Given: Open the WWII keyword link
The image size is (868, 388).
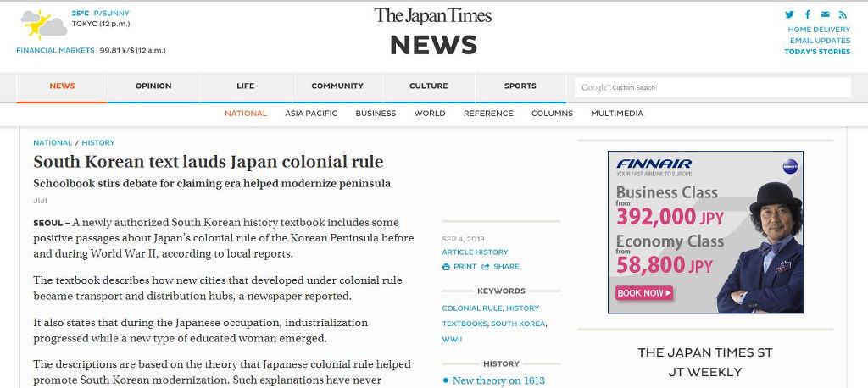Looking at the screenshot, I should pyautogui.click(x=452, y=340).
